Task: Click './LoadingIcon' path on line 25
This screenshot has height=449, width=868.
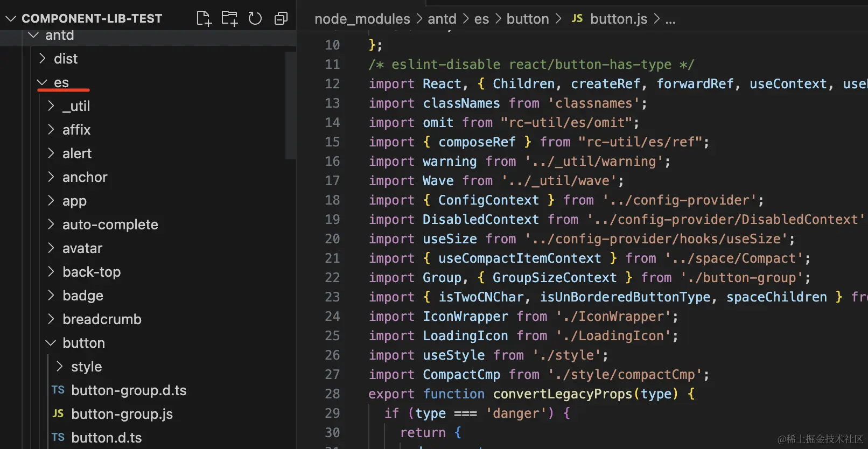Action: pos(613,336)
